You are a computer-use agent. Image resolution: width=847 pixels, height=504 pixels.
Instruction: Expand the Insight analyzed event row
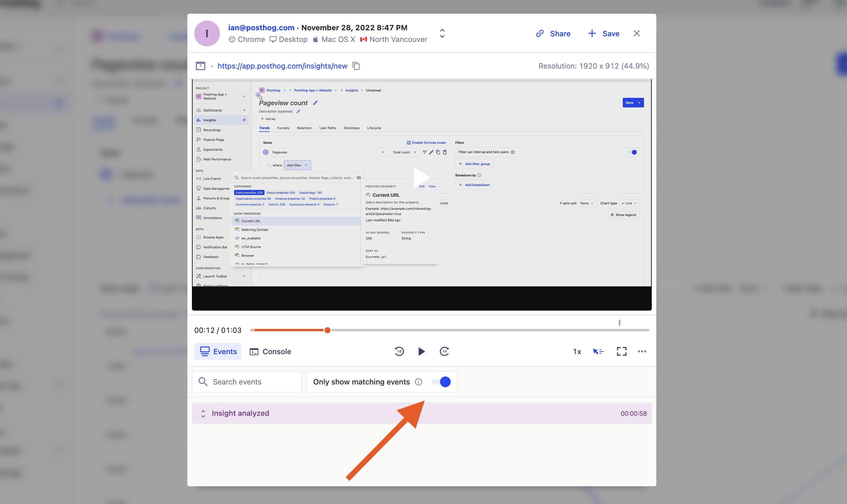point(203,413)
